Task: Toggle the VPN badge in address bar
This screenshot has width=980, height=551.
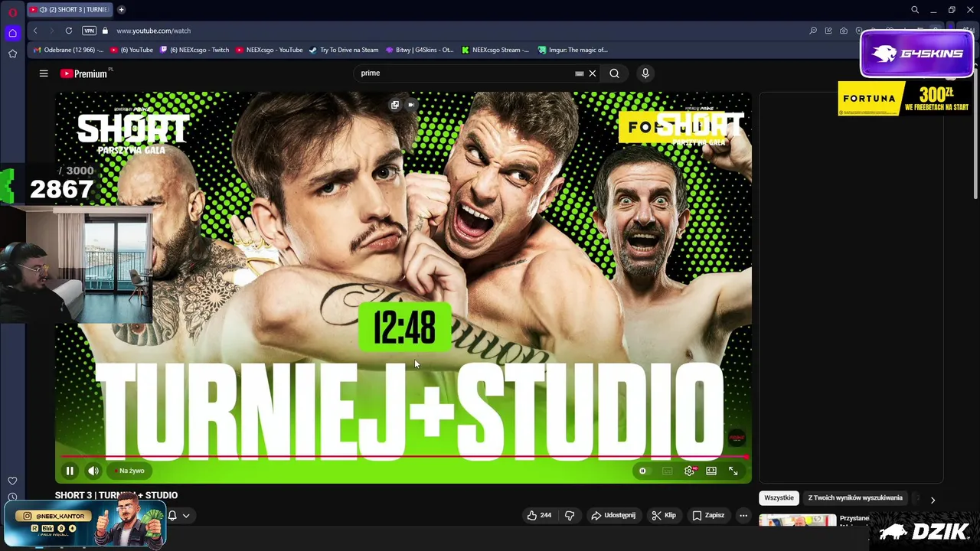Action: pos(89,31)
